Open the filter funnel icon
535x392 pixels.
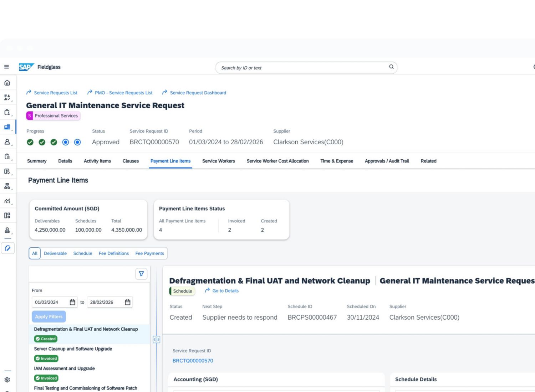point(141,274)
